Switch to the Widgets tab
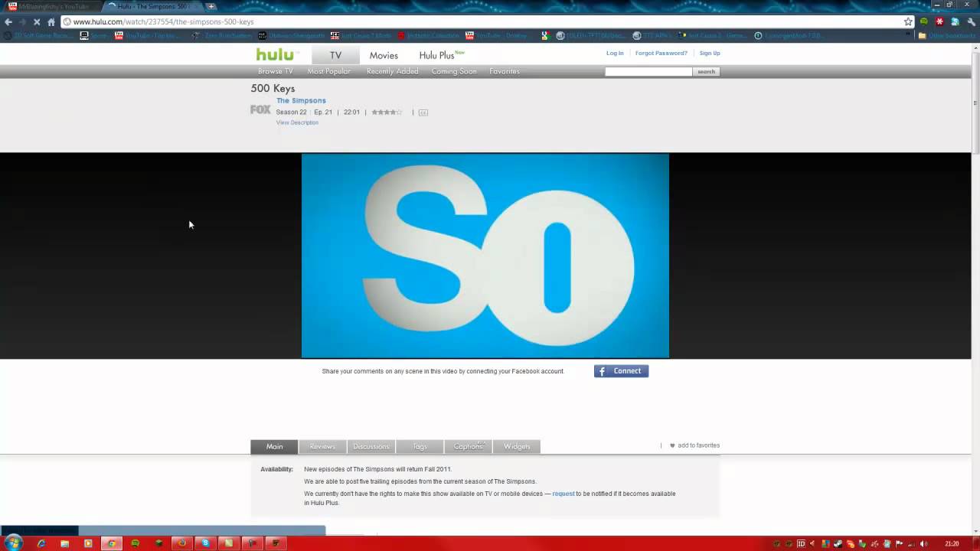This screenshot has width=980, height=551. pos(517,446)
